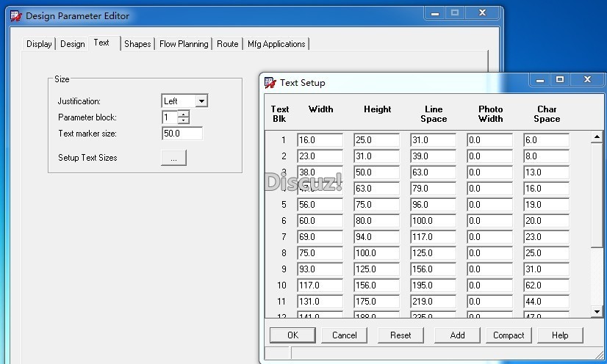Minimize the Design Parameter Editor window
607x364 pixels.
pos(435,13)
